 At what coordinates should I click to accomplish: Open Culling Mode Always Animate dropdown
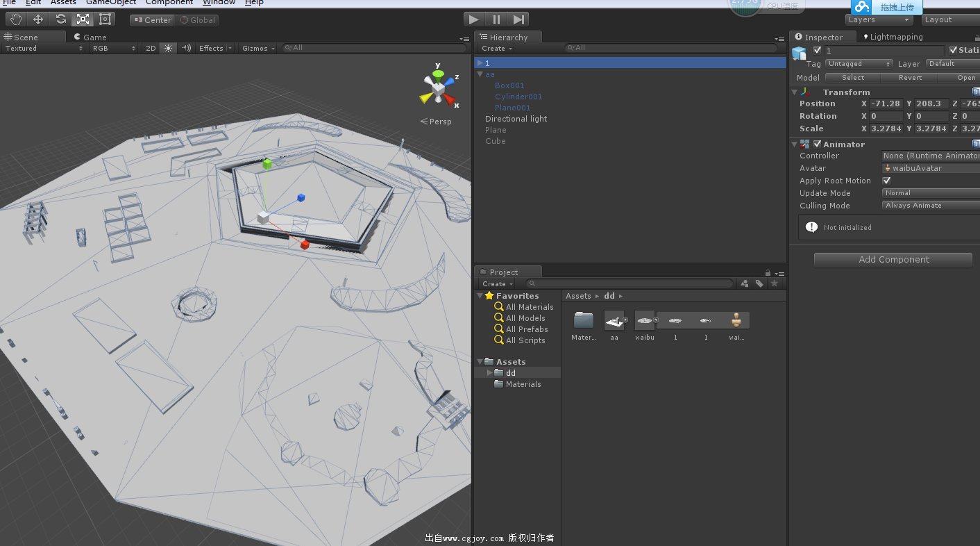coord(930,206)
